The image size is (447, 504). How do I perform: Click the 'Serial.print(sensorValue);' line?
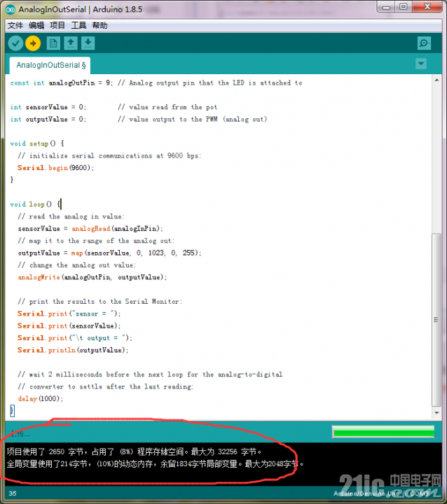(69, 325)
